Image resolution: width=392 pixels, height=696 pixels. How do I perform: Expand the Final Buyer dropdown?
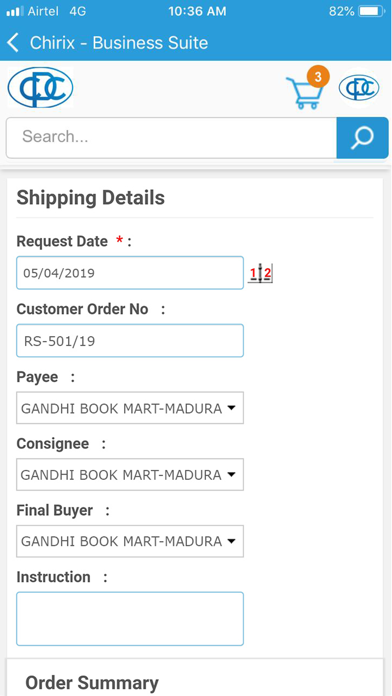130,541
